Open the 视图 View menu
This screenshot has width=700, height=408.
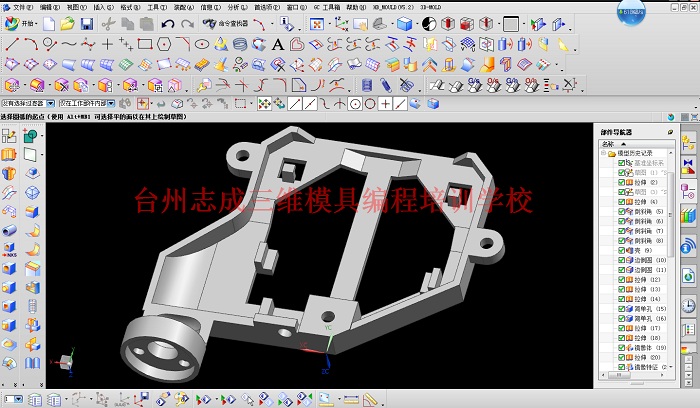[76, 8]
